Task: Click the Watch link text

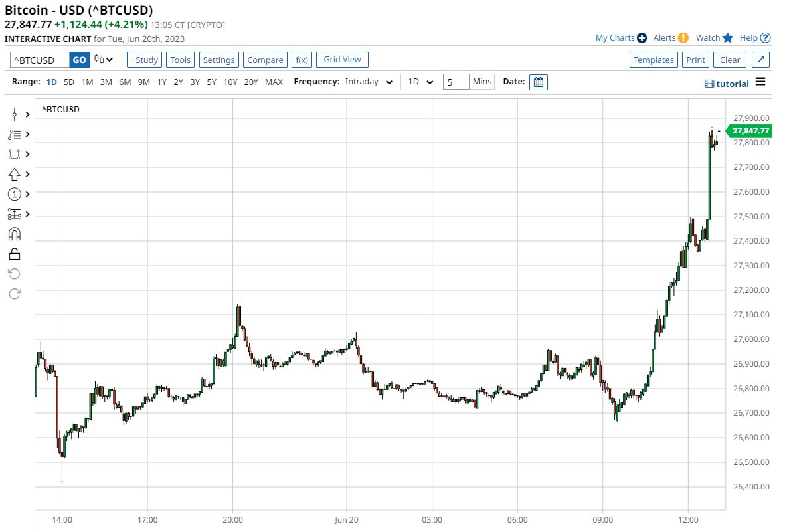Action: 708,38
